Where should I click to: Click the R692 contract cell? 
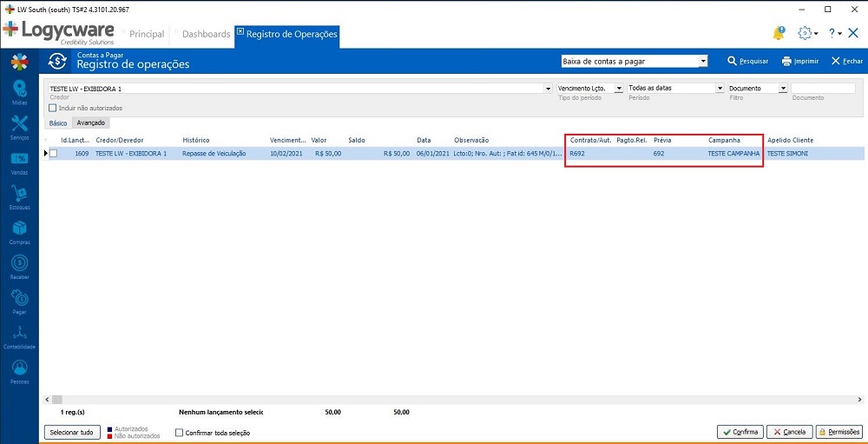pos(577,154)
